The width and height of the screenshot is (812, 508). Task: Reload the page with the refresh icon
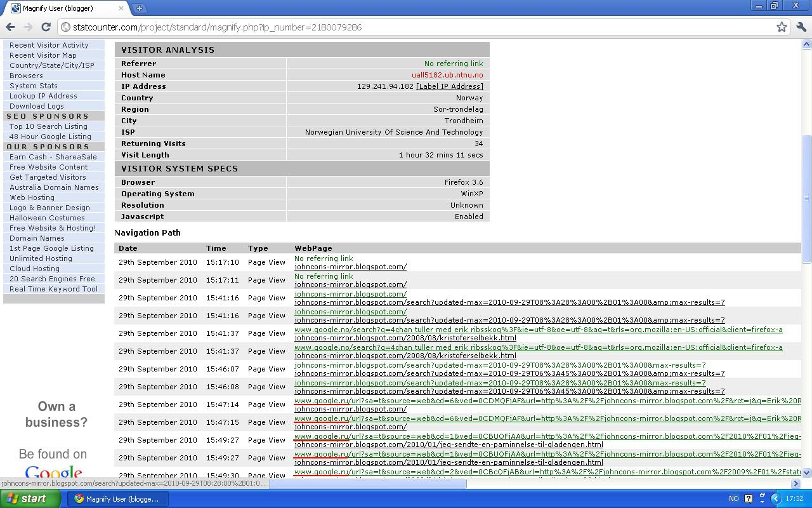point(46,27)
